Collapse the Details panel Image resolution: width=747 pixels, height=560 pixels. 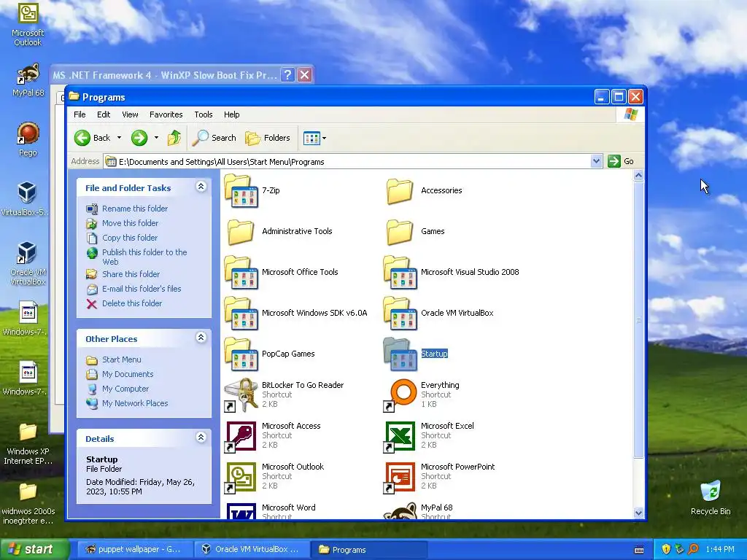click(201, 437)
